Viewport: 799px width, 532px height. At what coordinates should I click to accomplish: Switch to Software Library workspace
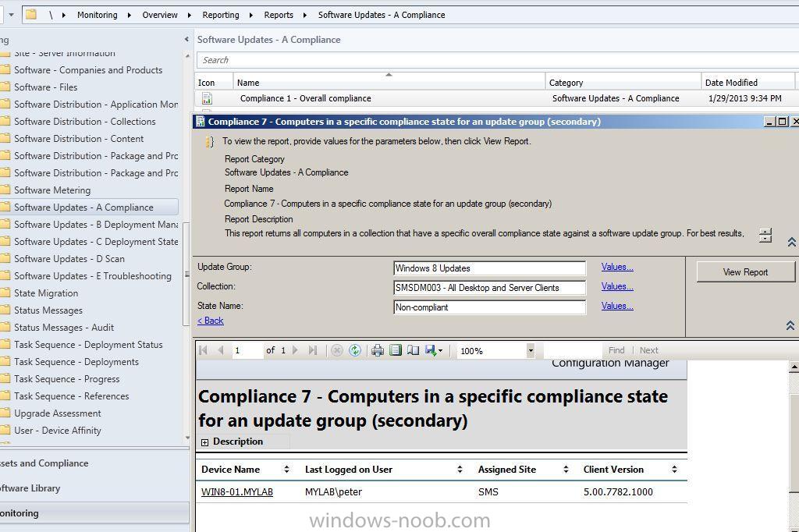tap(94, 488)
